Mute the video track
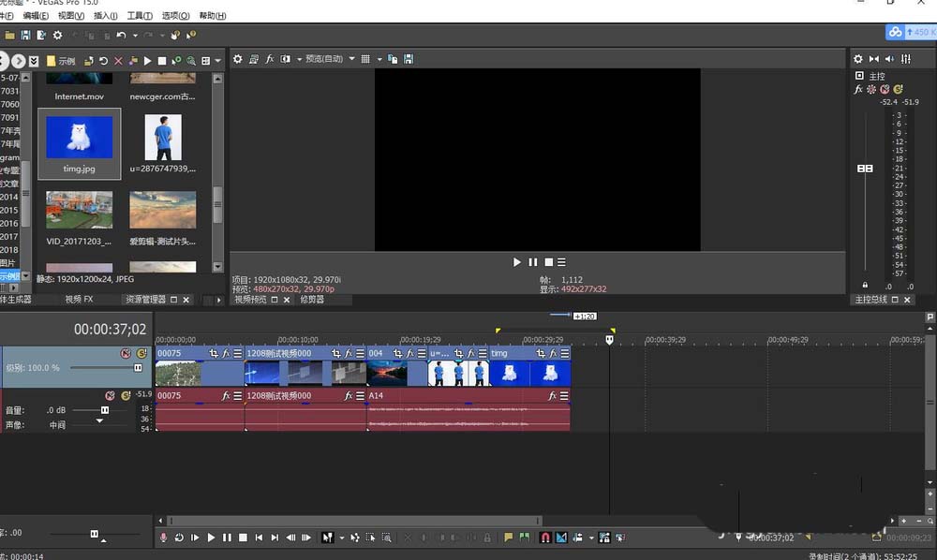The image size is (937, 560). point(126,353)
